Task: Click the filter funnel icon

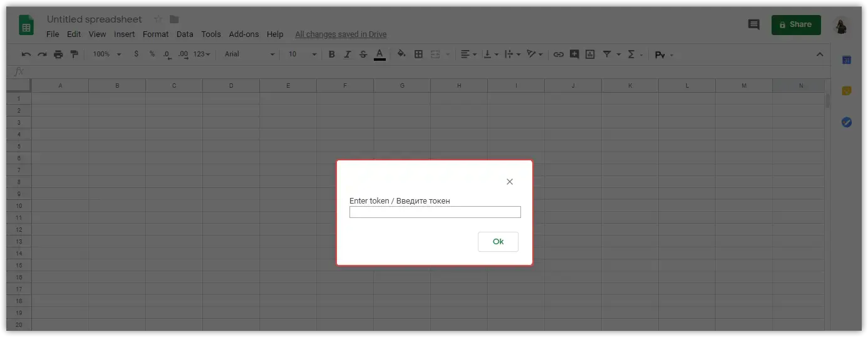Action: (x=606, y=54)
